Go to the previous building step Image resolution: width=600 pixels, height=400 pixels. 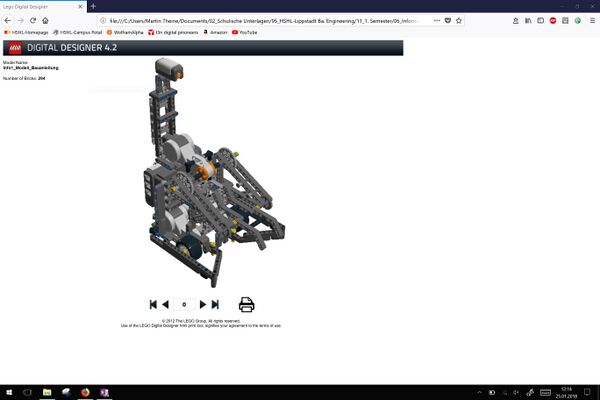166,304
